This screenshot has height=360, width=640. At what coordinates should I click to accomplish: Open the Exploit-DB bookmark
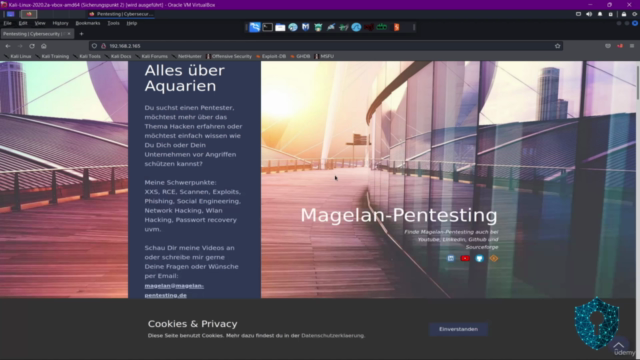pyautogui.click(x=271, y=56)
